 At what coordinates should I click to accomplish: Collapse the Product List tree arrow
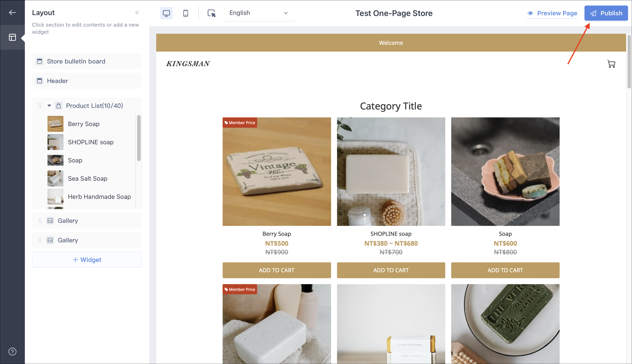pos(49,106)
